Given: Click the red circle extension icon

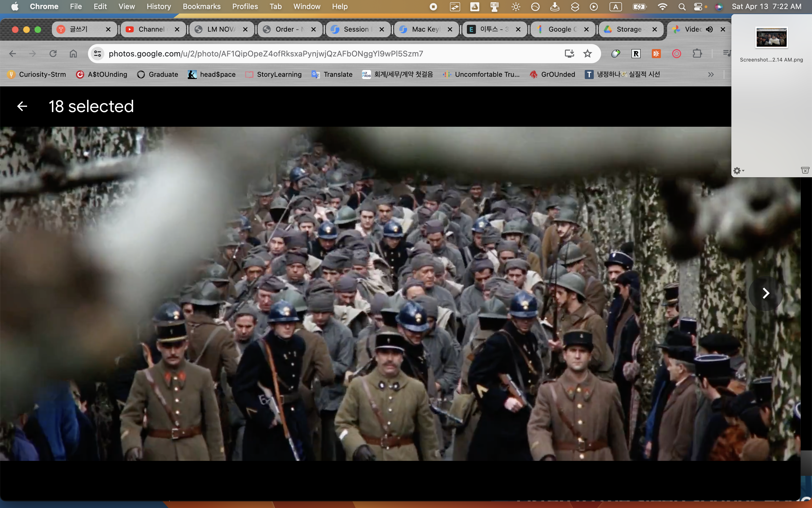Looking at the screenshot, I should click(676, 54).
